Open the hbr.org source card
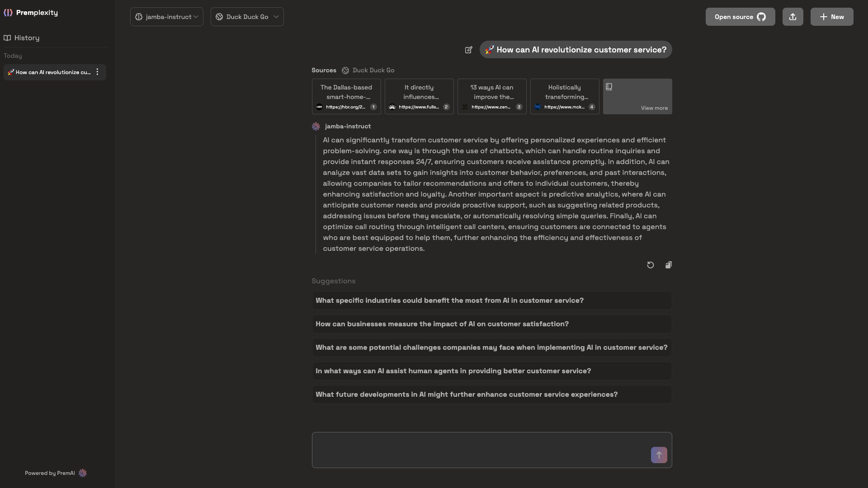Screen dimensions: 868x488 (x=346, y=96)
